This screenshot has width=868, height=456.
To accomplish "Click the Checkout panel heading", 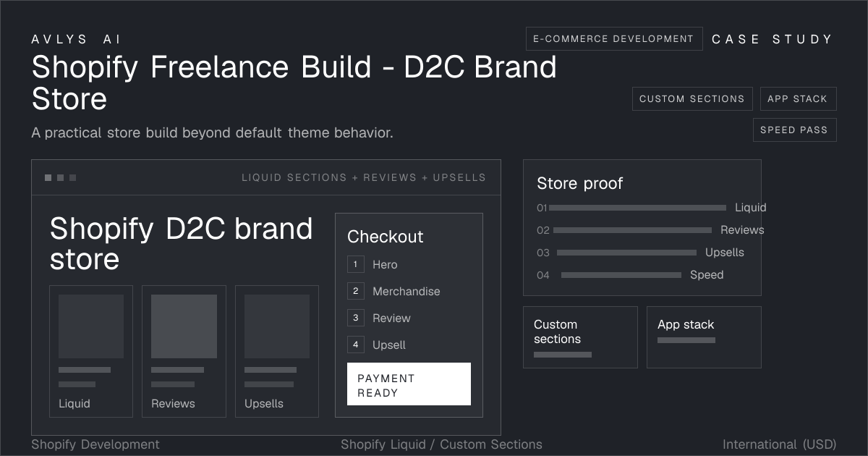I will [386, 237].
